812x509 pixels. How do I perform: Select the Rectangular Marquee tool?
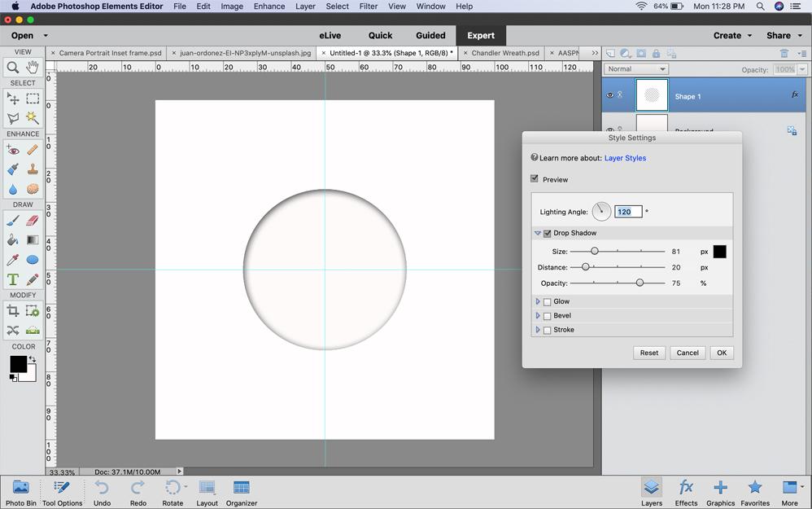pos(33,99)
